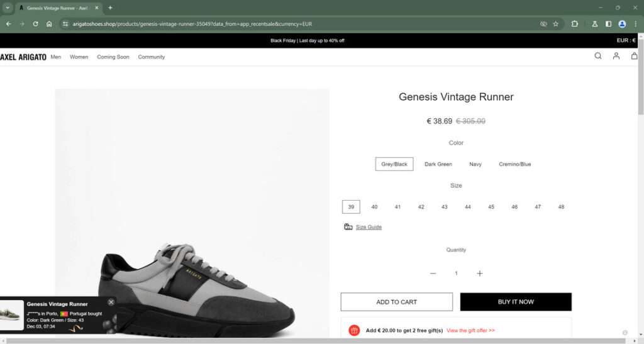Bookmark this page with the star icon
Image resolution: width=644 pixels, height=344 pixels.
pyautogui.click(x=555, y=24)
